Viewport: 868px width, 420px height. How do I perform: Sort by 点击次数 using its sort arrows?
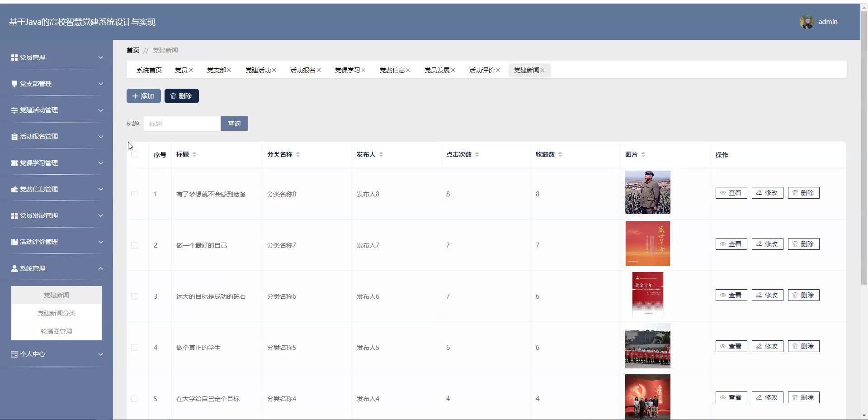point(477,155)
